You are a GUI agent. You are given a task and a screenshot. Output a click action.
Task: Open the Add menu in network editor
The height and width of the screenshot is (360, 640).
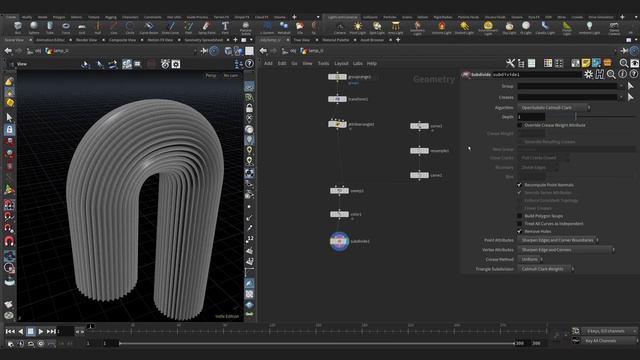click(268, 64)
